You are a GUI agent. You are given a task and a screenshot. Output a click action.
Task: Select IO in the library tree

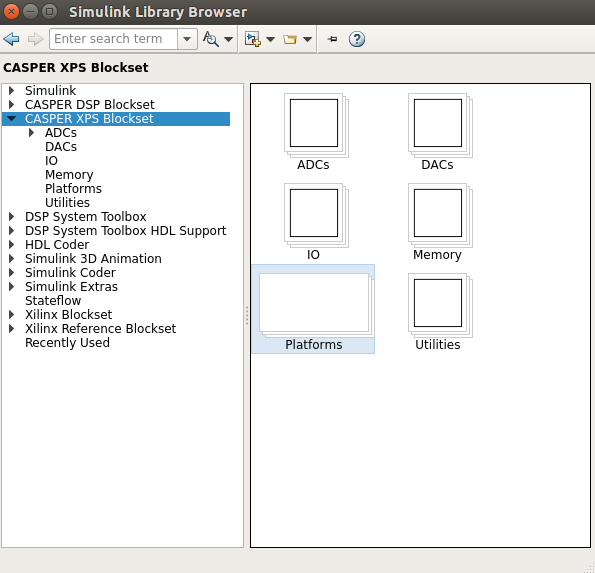coord(51,161)
